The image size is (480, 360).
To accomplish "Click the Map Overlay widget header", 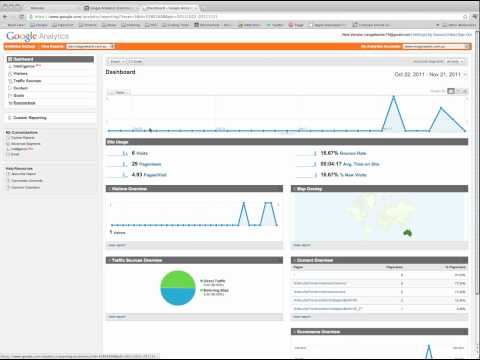I will pyautogui.click(x=379, y=189).
